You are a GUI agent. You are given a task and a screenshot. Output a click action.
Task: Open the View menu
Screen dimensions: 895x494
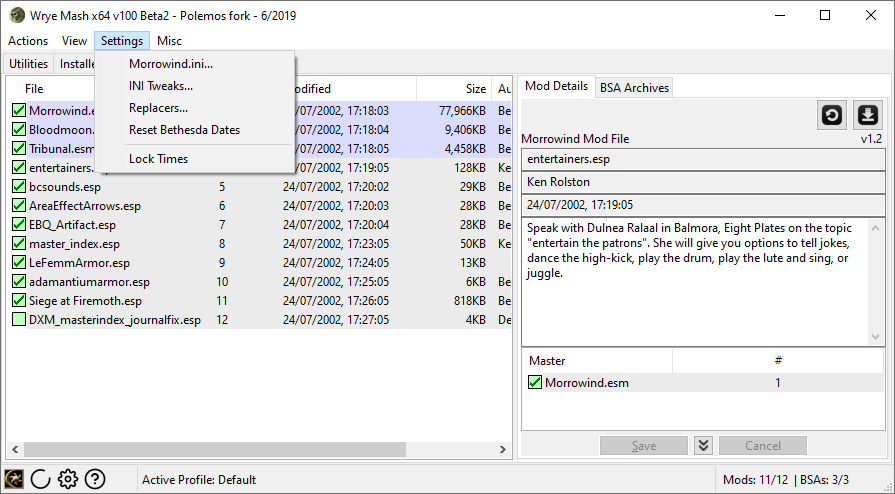[74, 41]
